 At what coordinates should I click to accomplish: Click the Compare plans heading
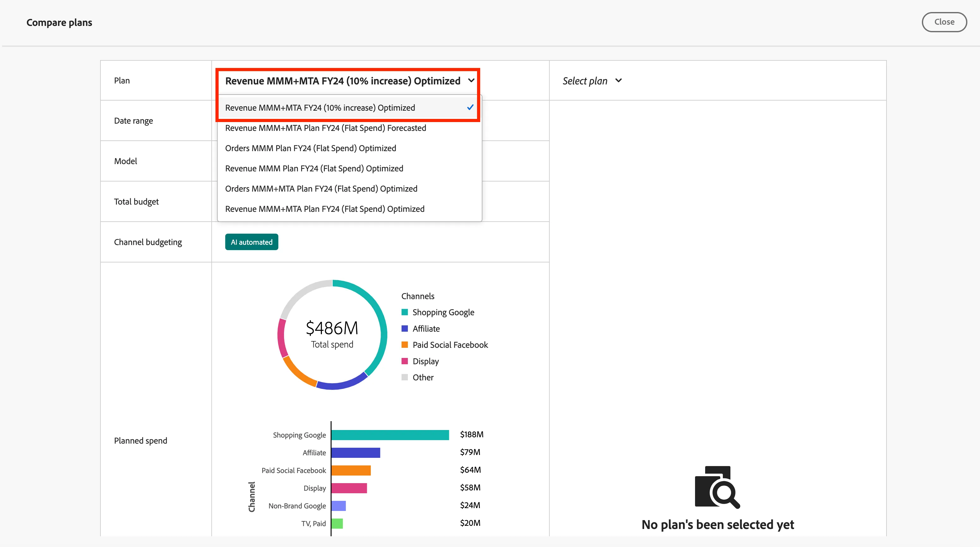click(59, 22)
